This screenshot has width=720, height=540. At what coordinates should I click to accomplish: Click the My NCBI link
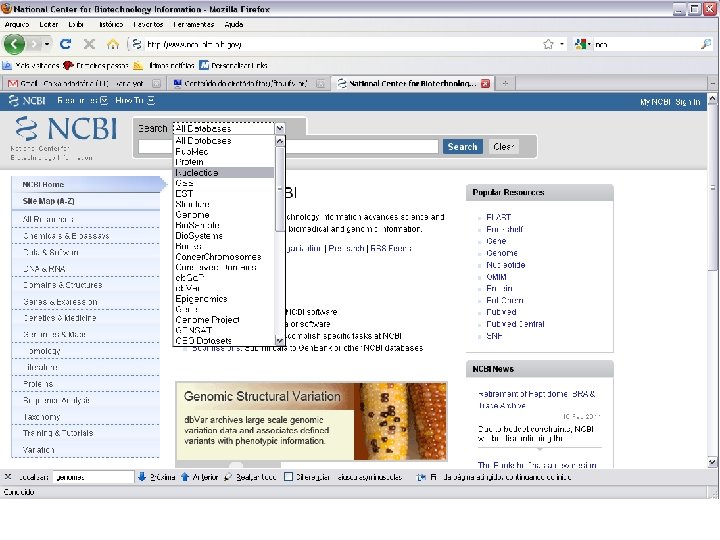(655, 102)
